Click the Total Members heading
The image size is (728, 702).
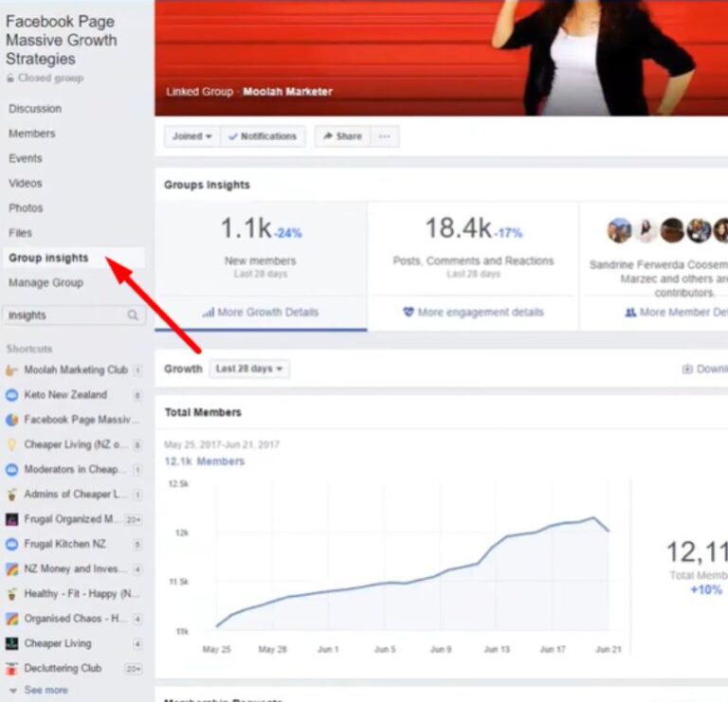[203, 412]
